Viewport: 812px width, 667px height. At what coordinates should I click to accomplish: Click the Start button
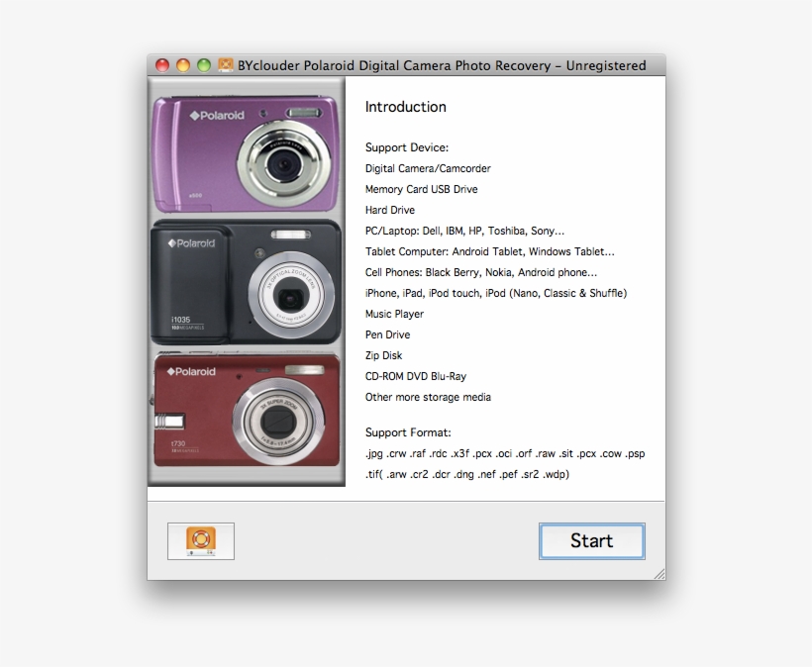tap(592, 541)
